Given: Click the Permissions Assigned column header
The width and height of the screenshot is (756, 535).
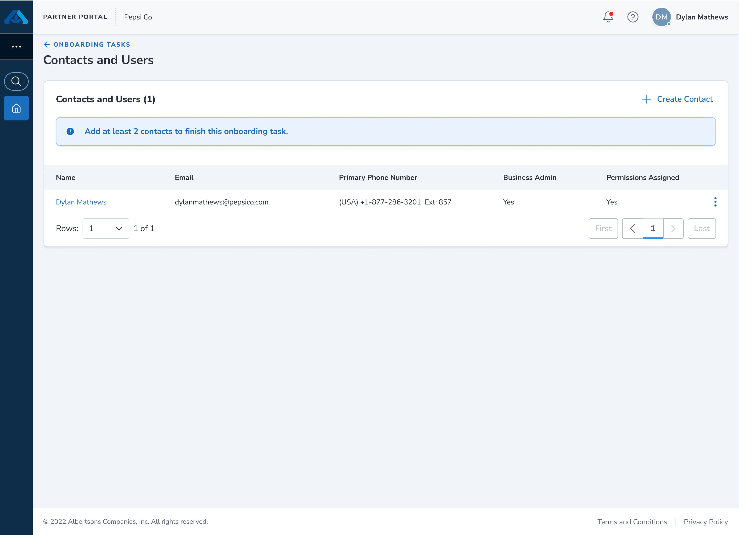Looking at the screenshot, I should point(643,178).
